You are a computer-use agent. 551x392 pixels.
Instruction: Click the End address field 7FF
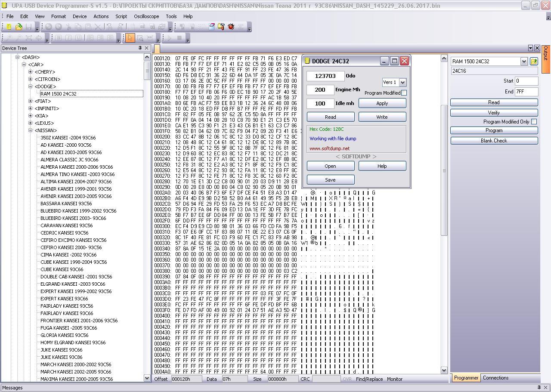tap(526, 91)
